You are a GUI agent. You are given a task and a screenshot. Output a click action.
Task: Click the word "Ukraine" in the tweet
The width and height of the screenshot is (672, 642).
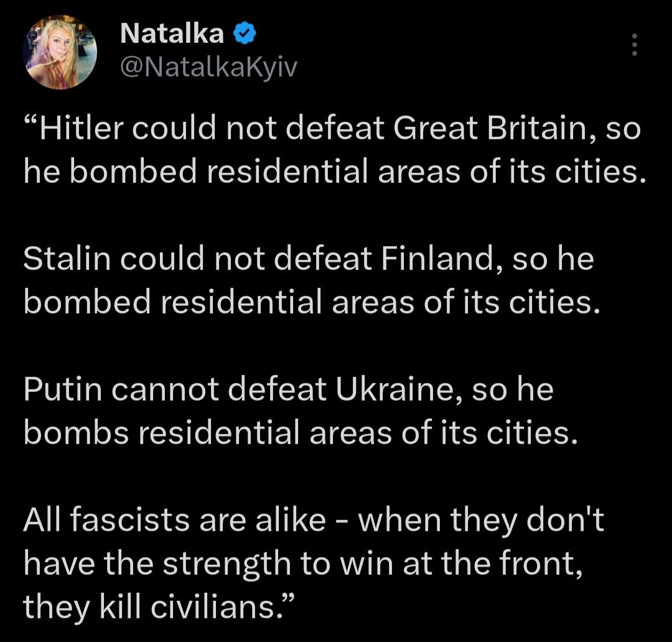tap(398, 390)
